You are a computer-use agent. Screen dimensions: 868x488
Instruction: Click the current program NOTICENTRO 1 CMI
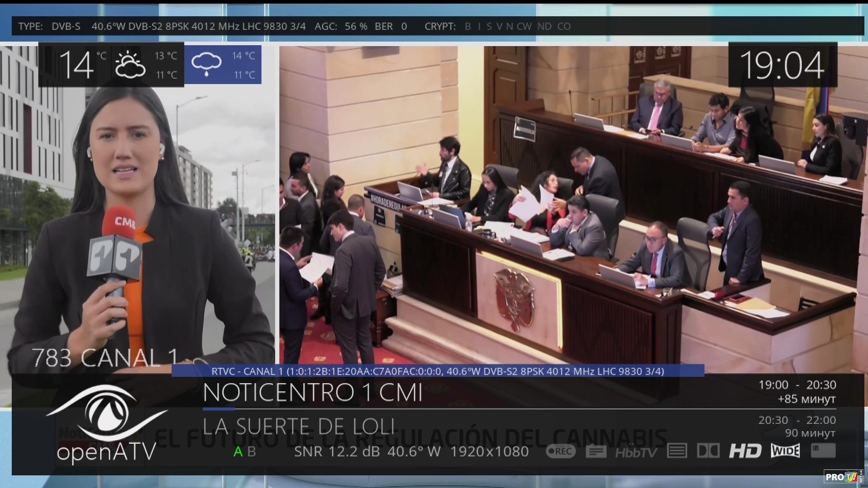coord(312,392)
